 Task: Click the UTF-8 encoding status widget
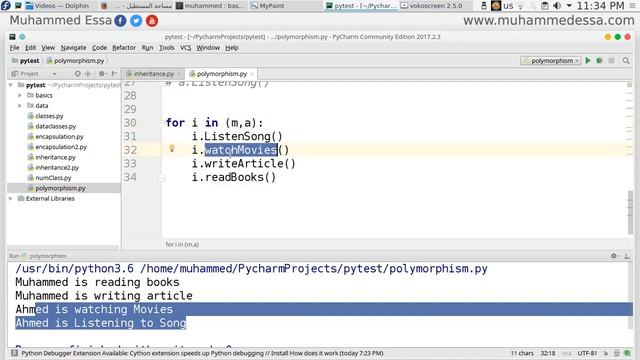point(587,353)
